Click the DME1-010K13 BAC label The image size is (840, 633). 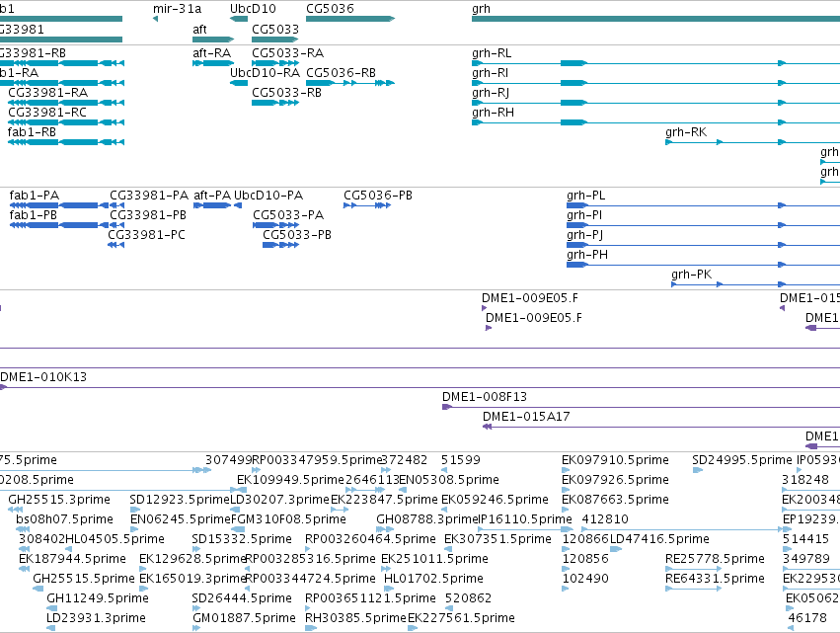pyautogui.click(x=43, y=377)
